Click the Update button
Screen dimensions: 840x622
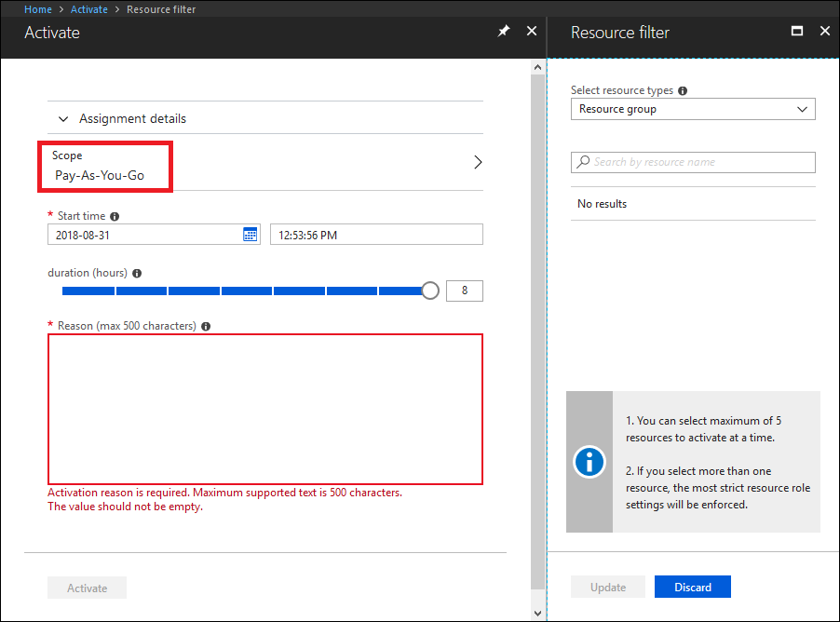608,588
